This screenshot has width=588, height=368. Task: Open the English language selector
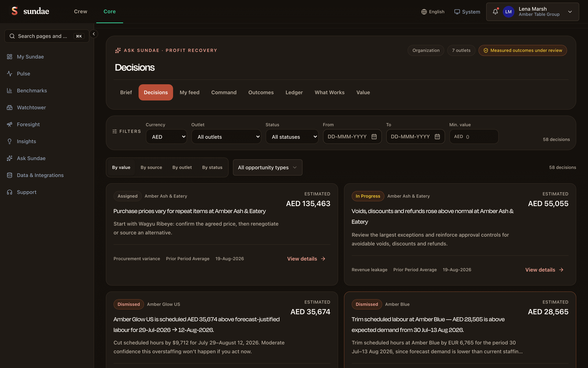pyautogui.click(x=433, y=12)
